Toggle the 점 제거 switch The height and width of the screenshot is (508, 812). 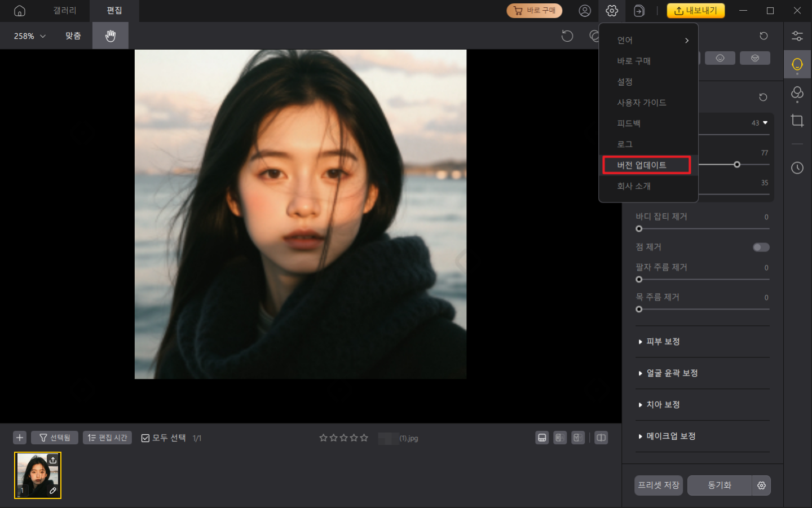click(x=761, y=248)
